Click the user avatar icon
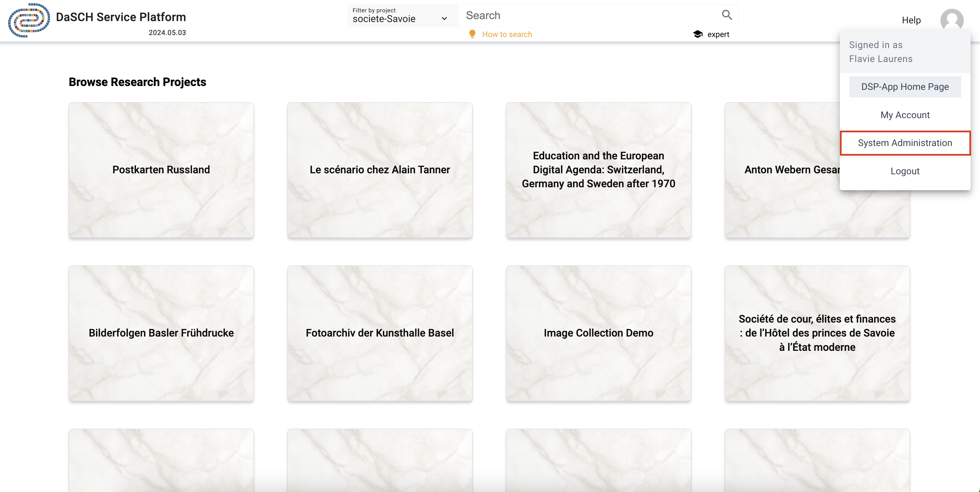This screenshot has width=980, height=492. [951, 20]
